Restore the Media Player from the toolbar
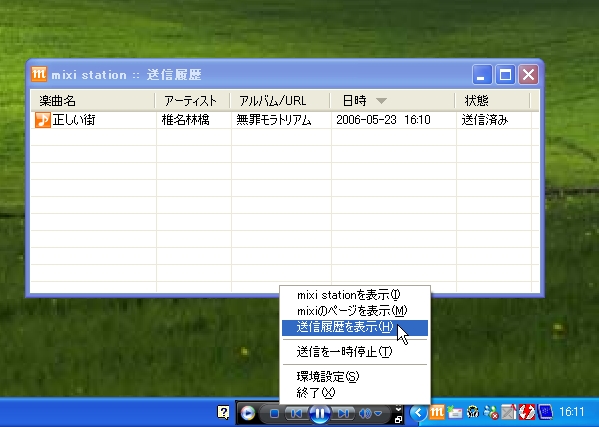The image size is (599, 427). [398, 419]
